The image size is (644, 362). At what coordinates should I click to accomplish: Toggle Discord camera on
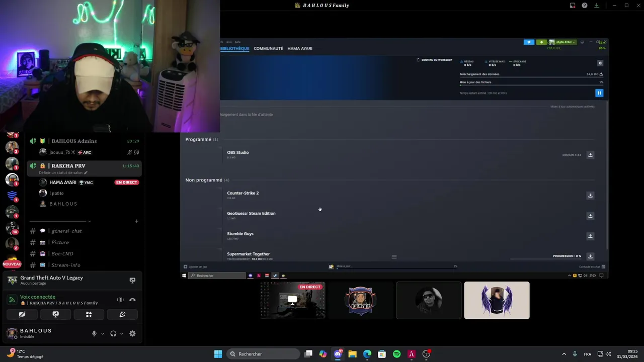(22, 314)
